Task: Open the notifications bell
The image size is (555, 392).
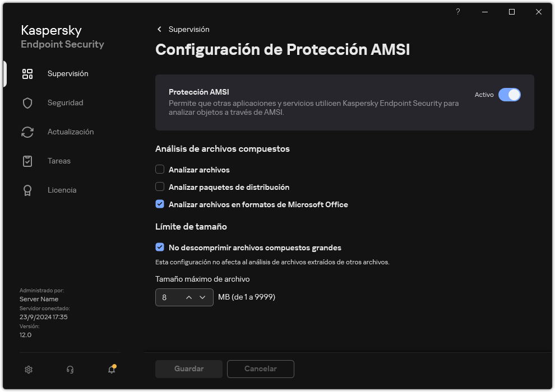Action: coord(111,370)
